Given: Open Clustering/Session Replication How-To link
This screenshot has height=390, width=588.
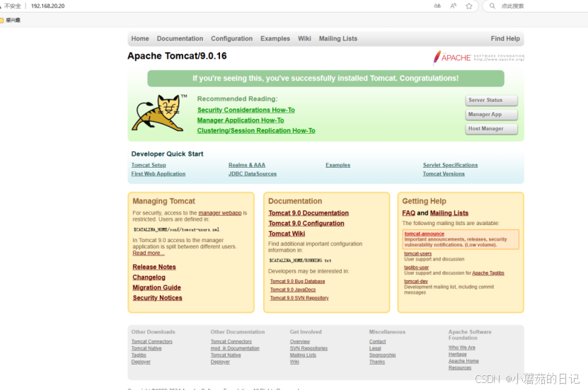Looking at the screenshot, I should click(256, 130).
